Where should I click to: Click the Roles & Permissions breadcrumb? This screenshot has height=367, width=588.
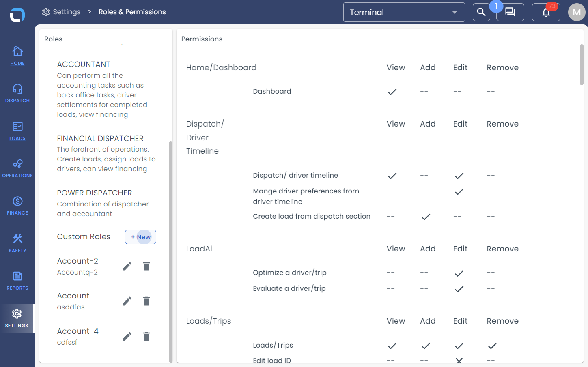click(x=132, y=12)
